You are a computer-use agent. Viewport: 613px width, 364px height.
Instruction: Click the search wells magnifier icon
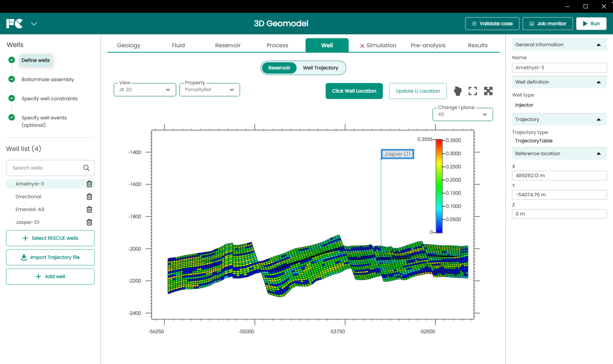[x=87, y=168]
